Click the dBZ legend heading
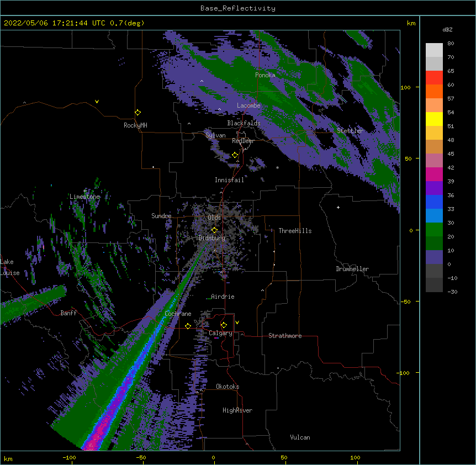476x465 pixels. pos(447,29)
